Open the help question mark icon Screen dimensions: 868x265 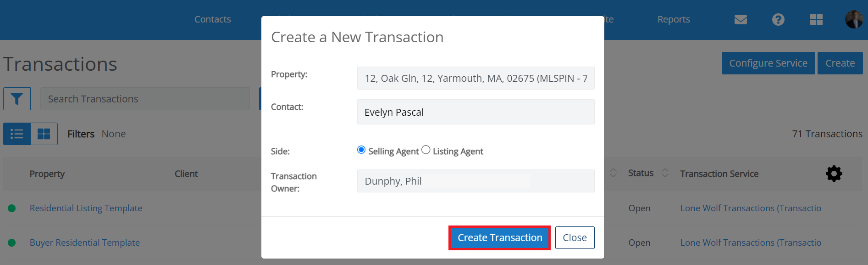(778, 19)
